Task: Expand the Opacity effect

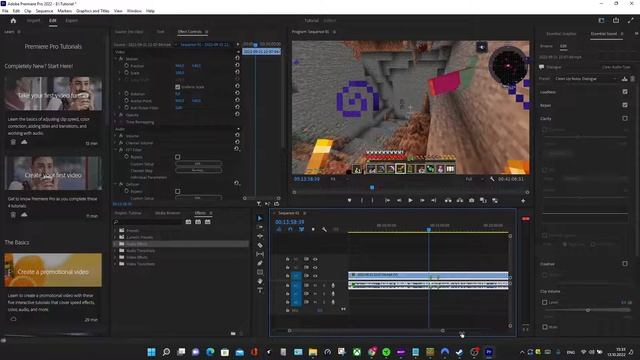Action: click(x=116, y=115)
